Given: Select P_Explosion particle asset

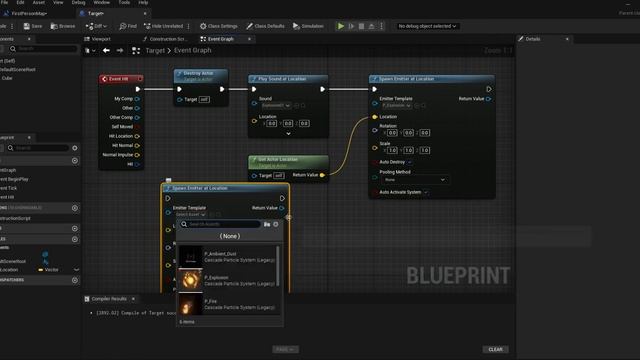Looking at the screenshot, I should click(227, 280).
